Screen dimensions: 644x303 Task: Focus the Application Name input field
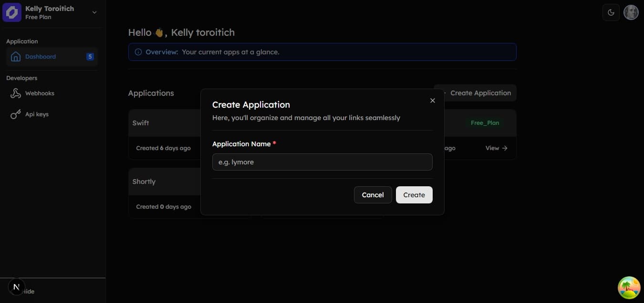click(x=322, y=162)
